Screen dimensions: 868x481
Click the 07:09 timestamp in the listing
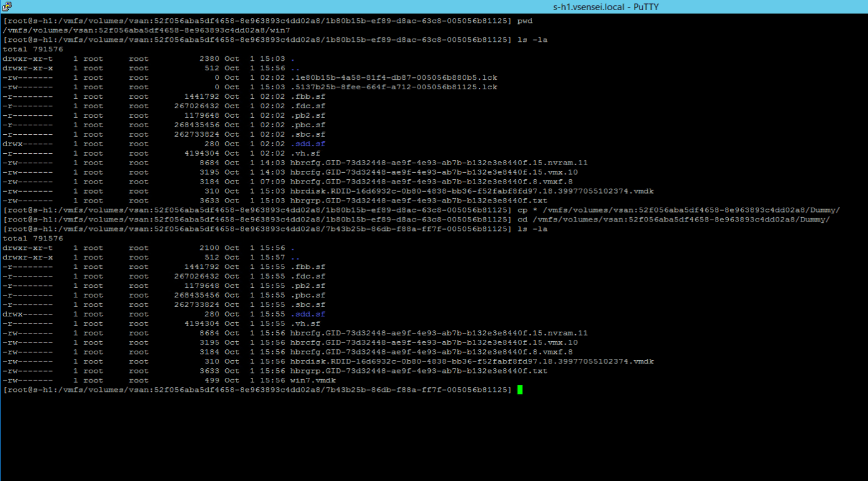(272, 182)
